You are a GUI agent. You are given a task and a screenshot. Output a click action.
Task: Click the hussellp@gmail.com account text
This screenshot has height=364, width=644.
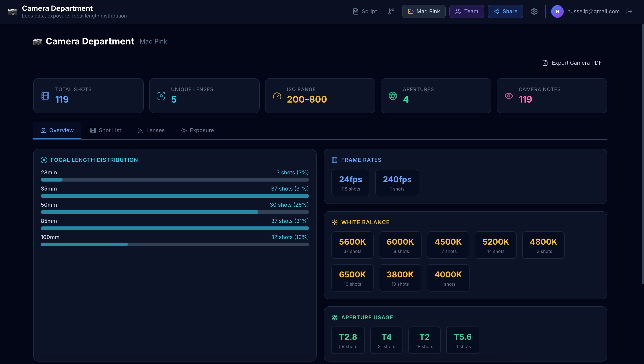coord(593,11)
